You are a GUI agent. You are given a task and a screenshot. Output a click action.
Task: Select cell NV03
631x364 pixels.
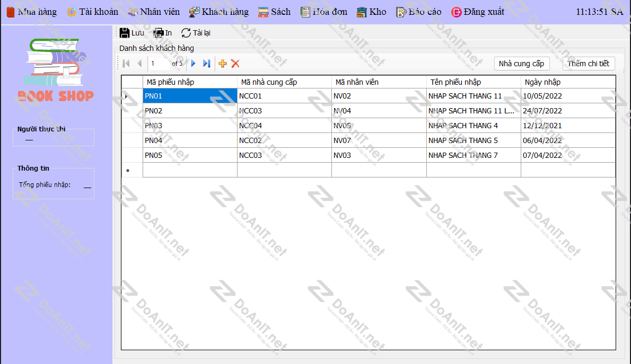click(379, 155)
